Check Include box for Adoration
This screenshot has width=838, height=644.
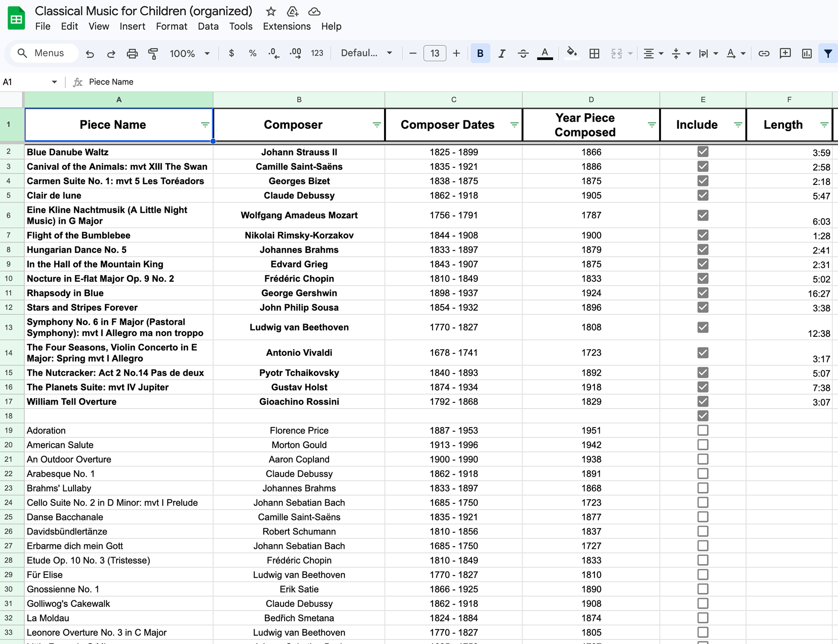pyautogui.click(x=703, y=430)
